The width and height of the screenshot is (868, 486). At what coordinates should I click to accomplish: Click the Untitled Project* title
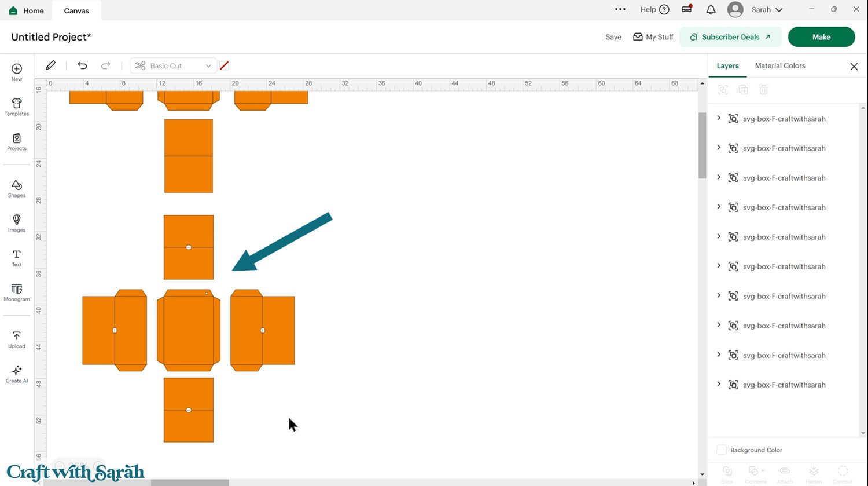tap(52, 37)
